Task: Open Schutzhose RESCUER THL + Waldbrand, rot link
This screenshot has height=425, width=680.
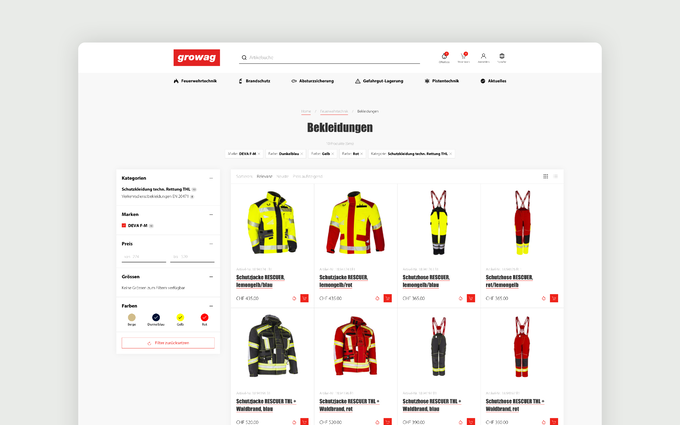Action: pyautogui.click(x=515, y=405)
